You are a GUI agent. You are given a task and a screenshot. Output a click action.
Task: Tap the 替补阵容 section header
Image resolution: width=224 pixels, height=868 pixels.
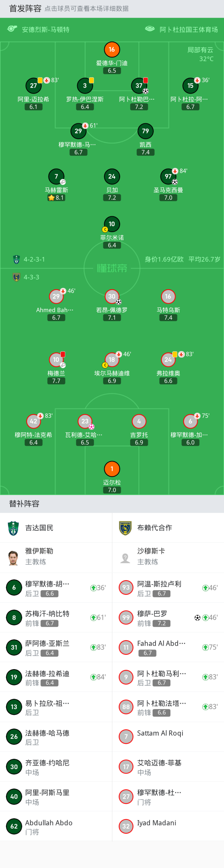[24, 504]
